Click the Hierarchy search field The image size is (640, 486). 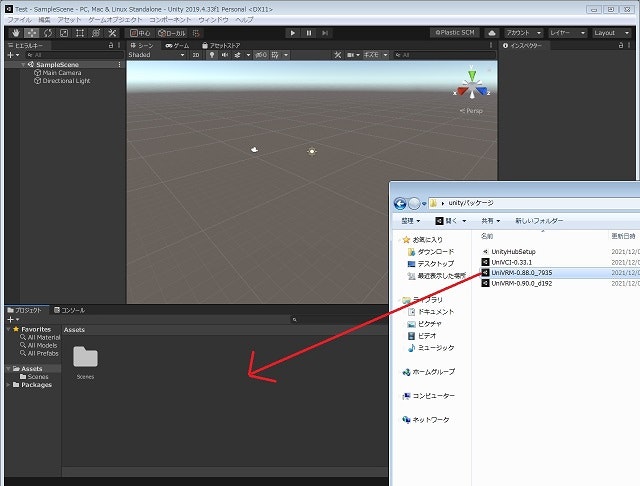pos(74,55)
